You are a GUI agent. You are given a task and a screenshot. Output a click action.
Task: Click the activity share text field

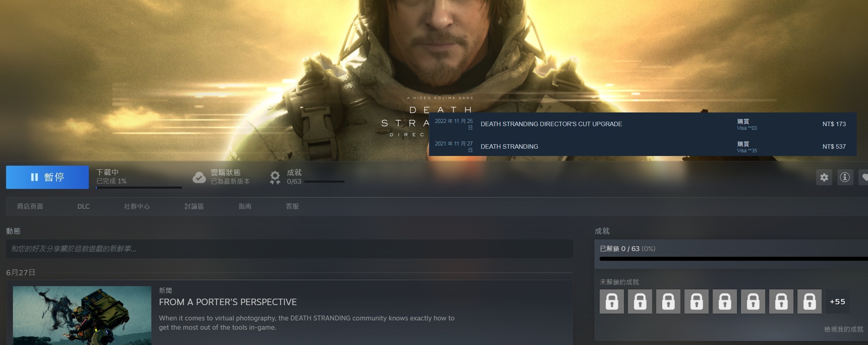pyautogui.click(x=289, y=249)
